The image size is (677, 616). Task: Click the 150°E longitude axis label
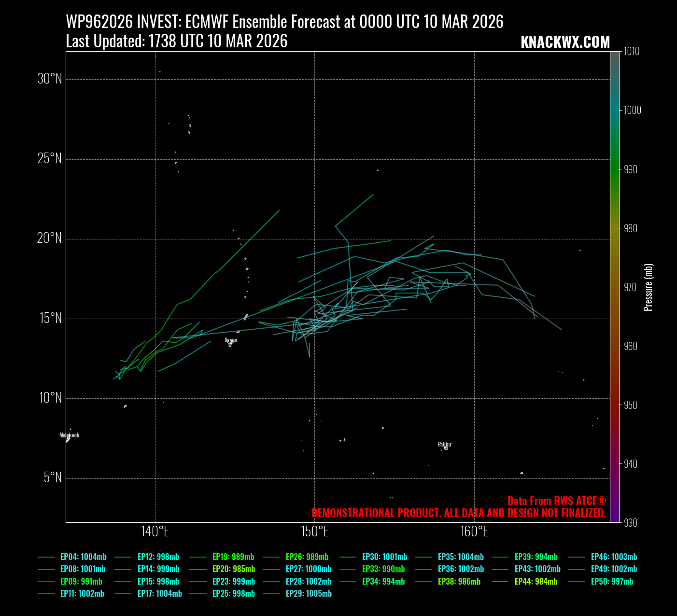(x=314, y=532)
